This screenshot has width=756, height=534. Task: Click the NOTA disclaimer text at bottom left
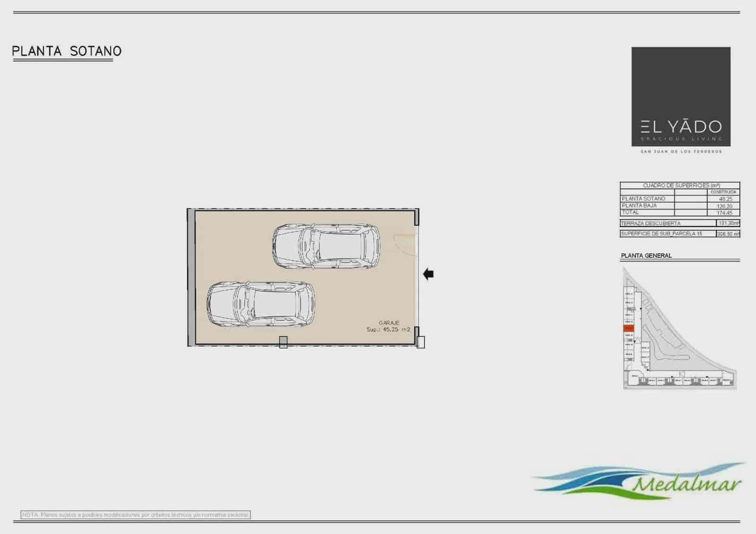pos(136,515)
